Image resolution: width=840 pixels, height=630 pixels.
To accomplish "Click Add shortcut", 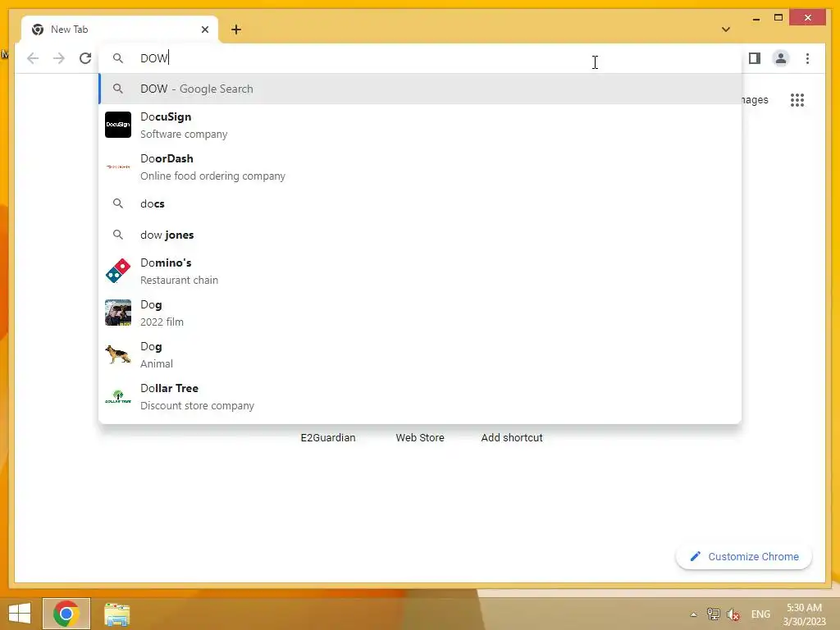I will pyautogui.click(x=512, y=438).
